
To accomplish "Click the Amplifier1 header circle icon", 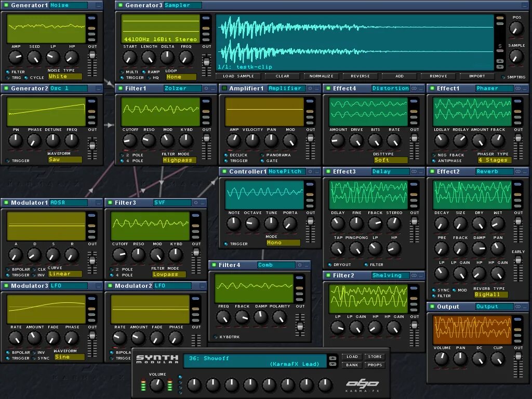I will (310, 88).
